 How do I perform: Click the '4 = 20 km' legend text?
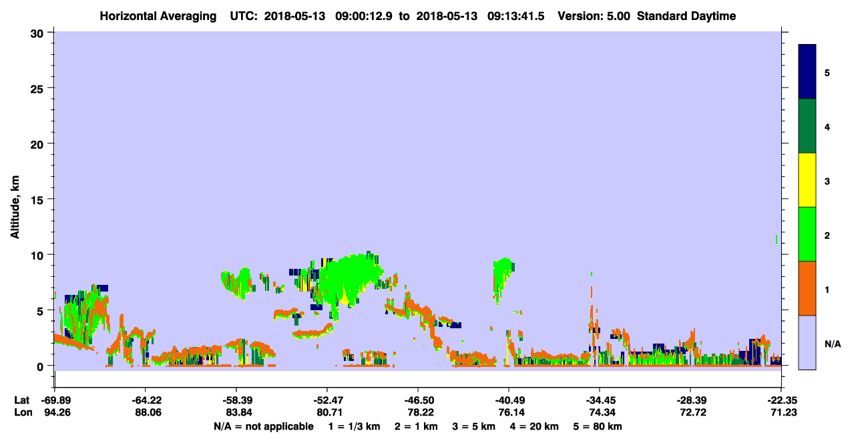(533, 426)
